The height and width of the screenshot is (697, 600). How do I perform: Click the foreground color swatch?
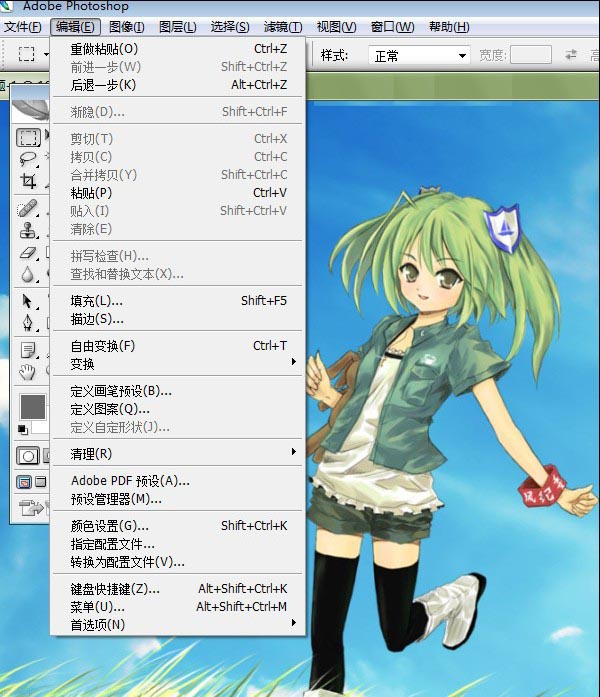click(31, 406)
